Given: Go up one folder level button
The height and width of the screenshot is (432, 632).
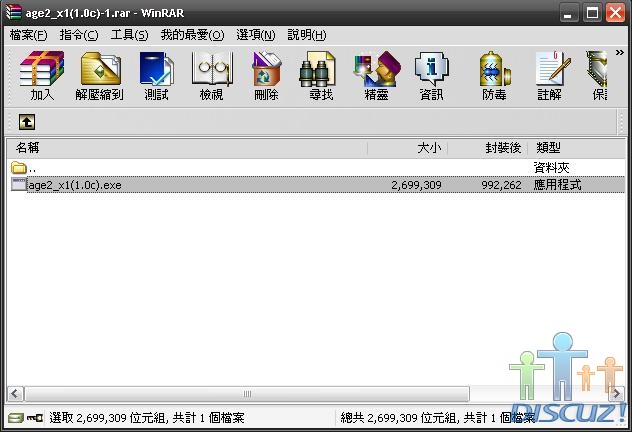Looking at the screenshot, I should pyautogui.click(x=27, y=122).
